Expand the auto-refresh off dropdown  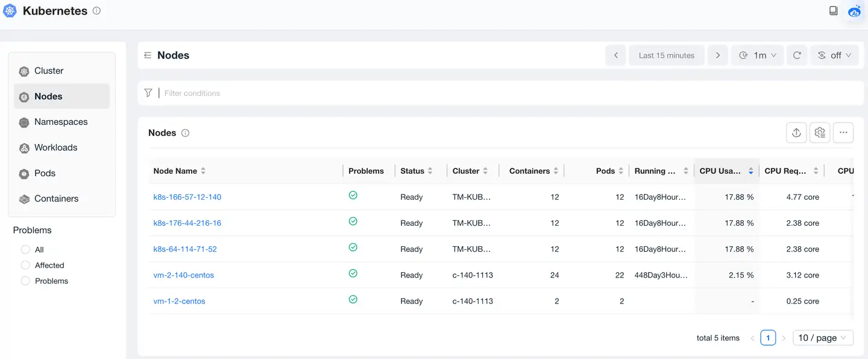pos(834,56)
